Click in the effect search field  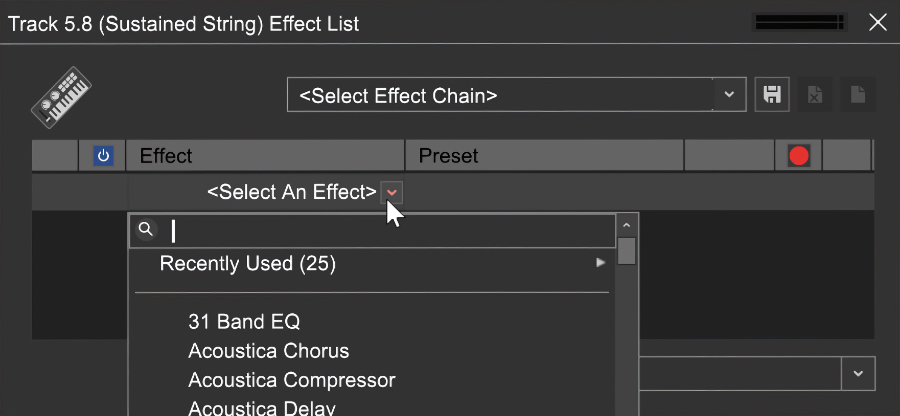(390, 231)
